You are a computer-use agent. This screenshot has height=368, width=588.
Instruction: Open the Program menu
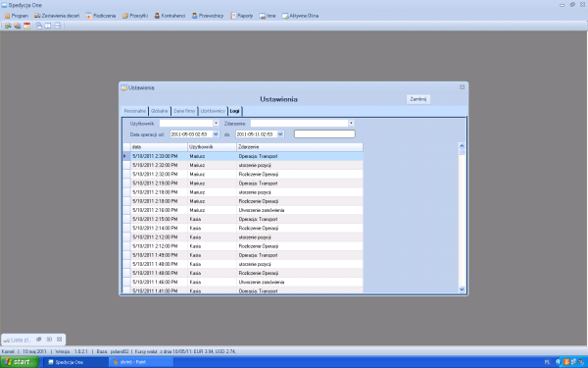tap(17, 16)
